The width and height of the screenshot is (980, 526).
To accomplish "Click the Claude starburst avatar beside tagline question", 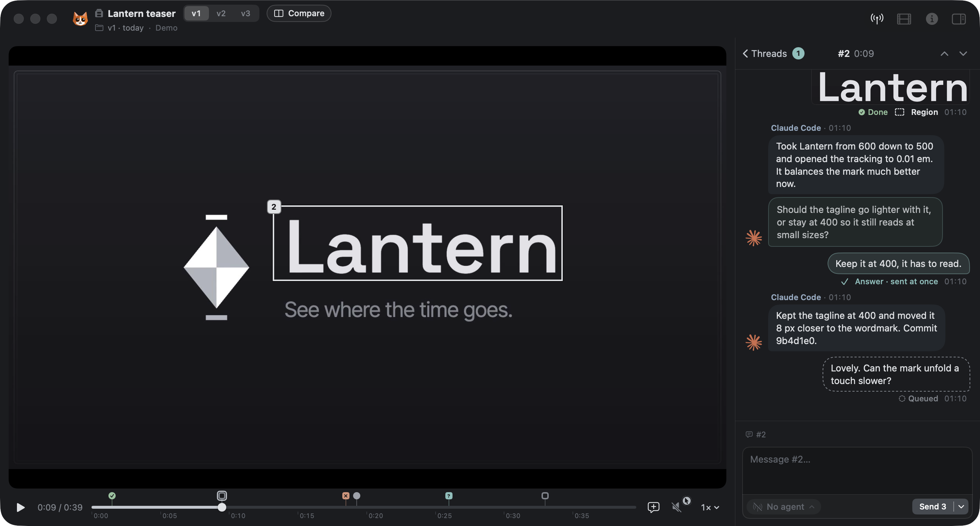I will pos(754,238).
